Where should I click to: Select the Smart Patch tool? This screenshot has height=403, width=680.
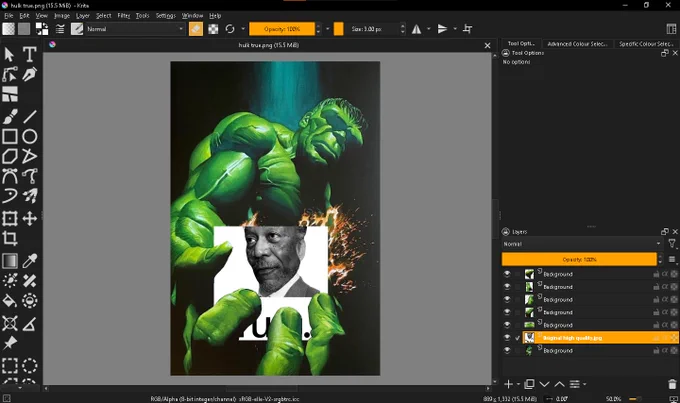(29, 281)
